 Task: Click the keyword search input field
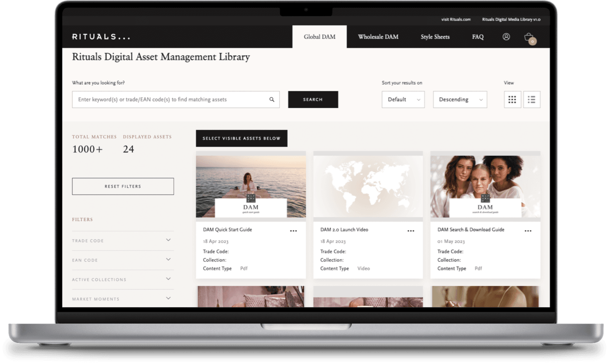(170, 100)
